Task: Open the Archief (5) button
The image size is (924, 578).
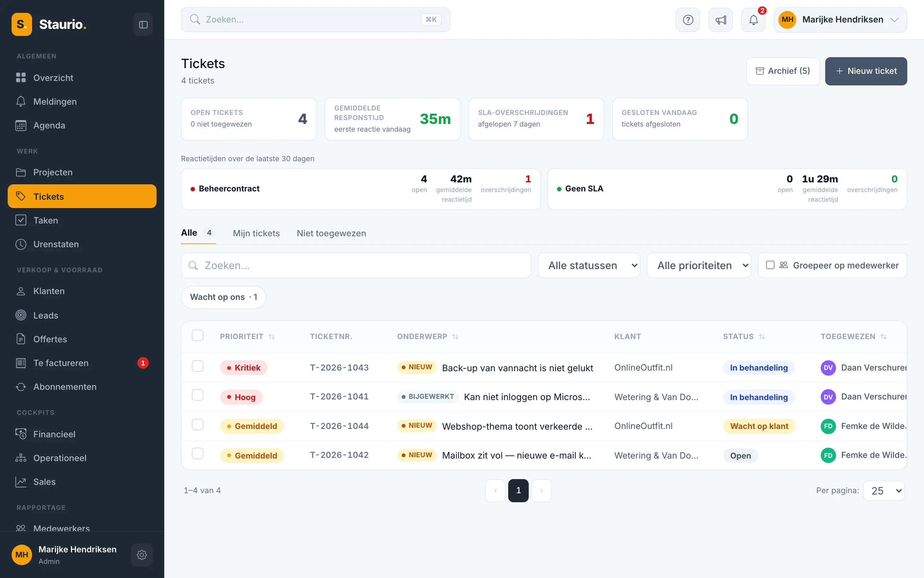Action: click(x=783, y=71)
